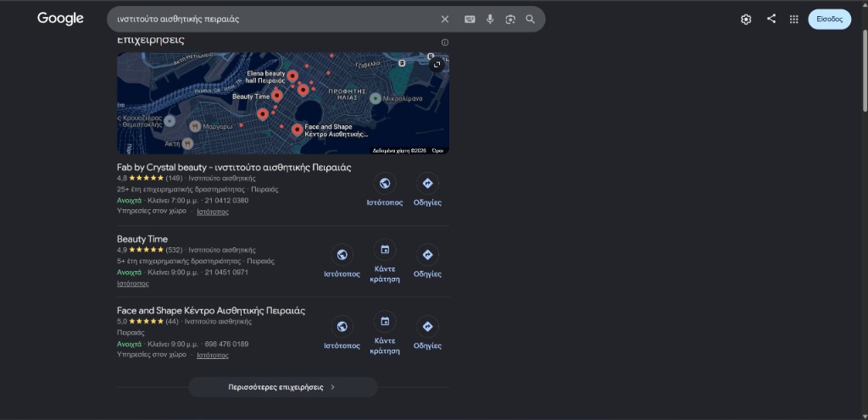Click phone number 698 476 0189
Image resolution: width=868 pixels, height=420 pixels.
click(226, 345)
